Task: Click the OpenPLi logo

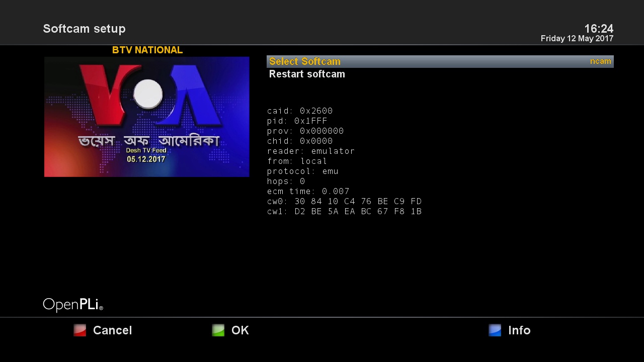Action: click(x=73, y=305)
